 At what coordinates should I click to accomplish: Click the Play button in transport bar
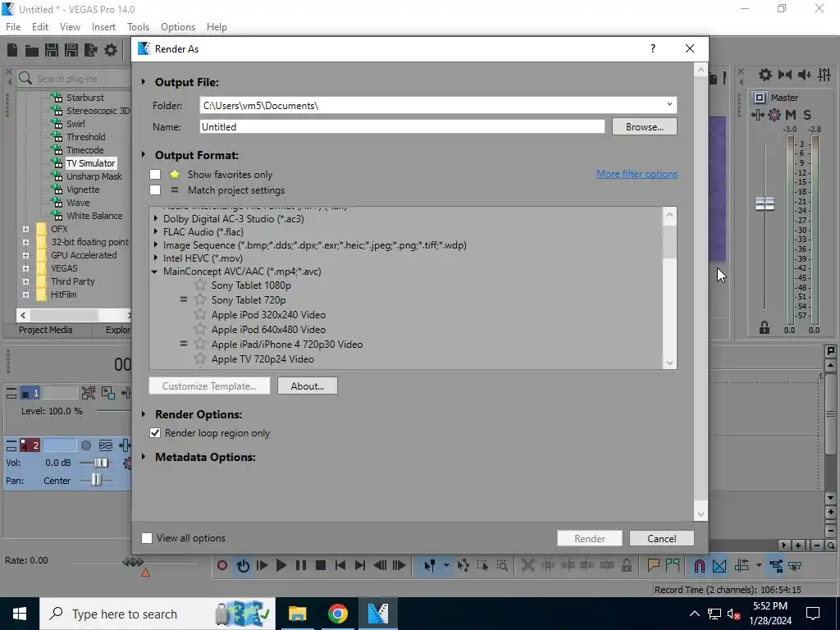[x=281, y=565]
